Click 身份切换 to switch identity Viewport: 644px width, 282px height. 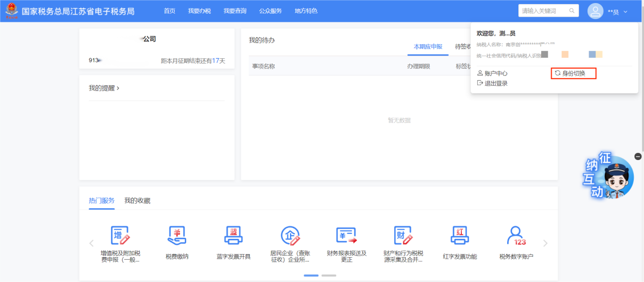[x=573, y=74]
